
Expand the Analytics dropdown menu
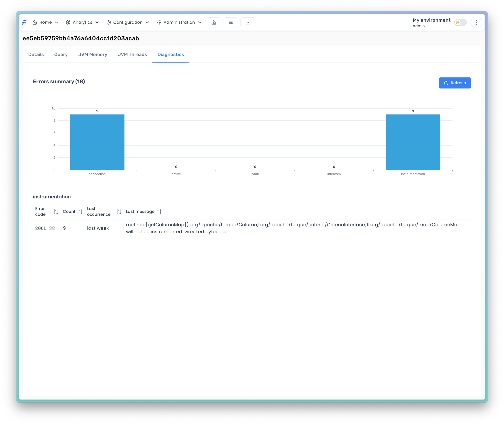[x=82, y=22]
